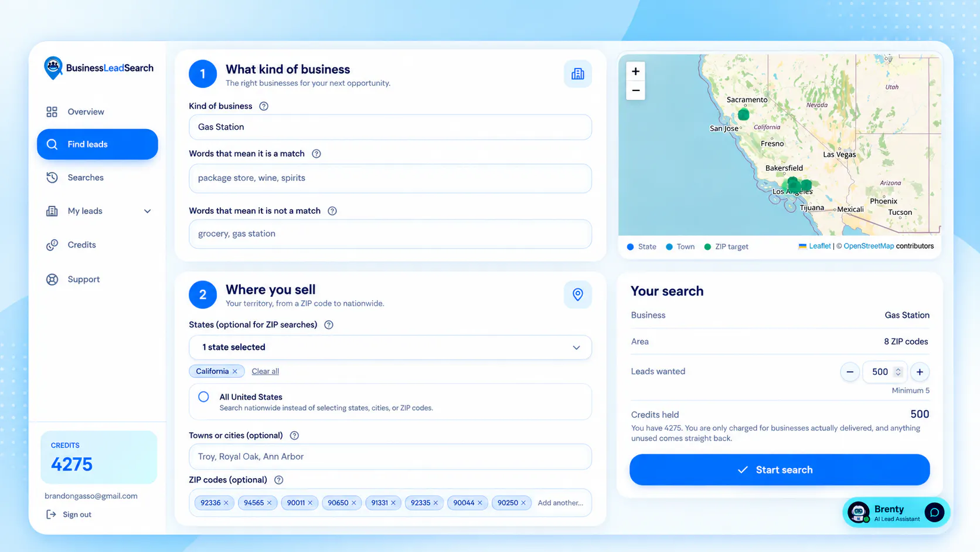
Task: Open help icon for States optional field
Action: [x=329, y=325]
